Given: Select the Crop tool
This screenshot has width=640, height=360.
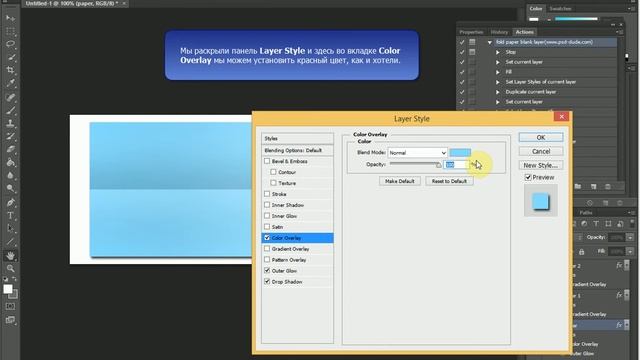Looking at the screenshot, I should (10, 70).
